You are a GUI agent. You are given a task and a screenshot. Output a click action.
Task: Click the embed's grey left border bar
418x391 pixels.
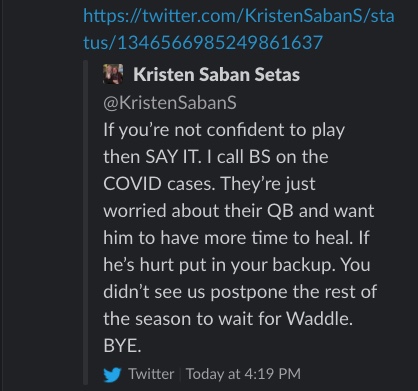(86, 222)
